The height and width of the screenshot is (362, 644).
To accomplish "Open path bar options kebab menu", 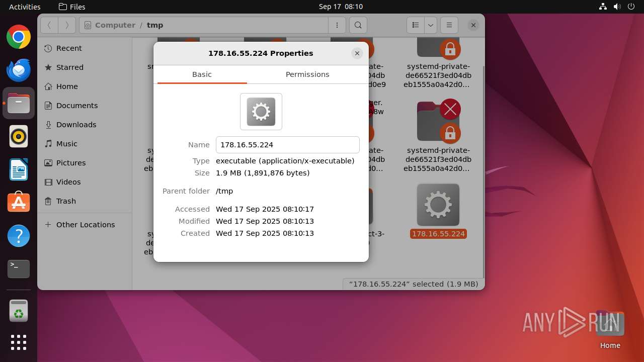I will pos(337,25).
